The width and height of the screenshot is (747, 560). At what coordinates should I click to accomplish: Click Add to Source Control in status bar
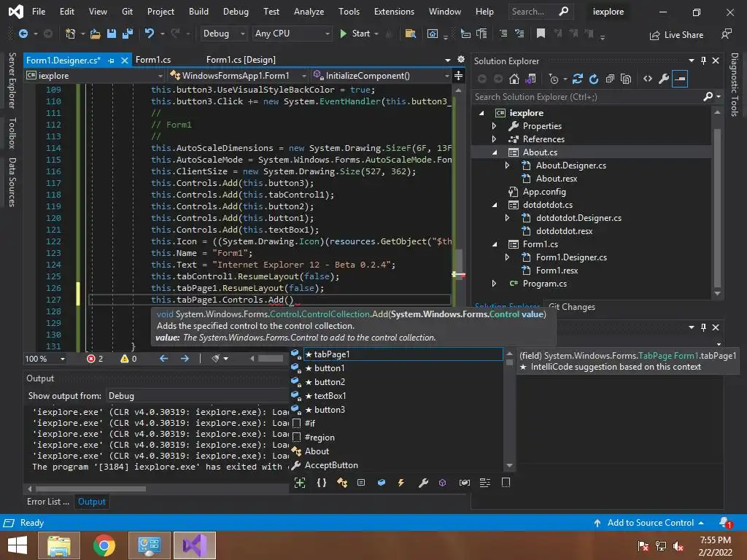click(650, 523)
